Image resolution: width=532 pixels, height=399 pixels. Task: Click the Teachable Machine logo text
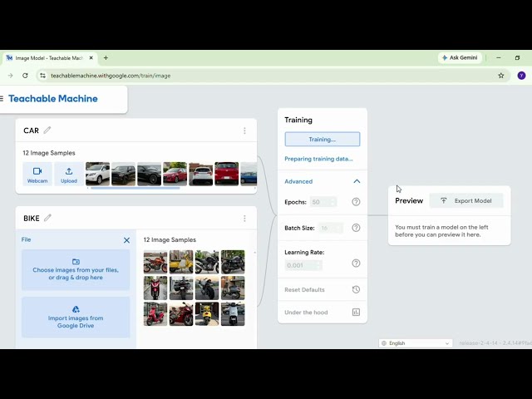pos(53,99)
